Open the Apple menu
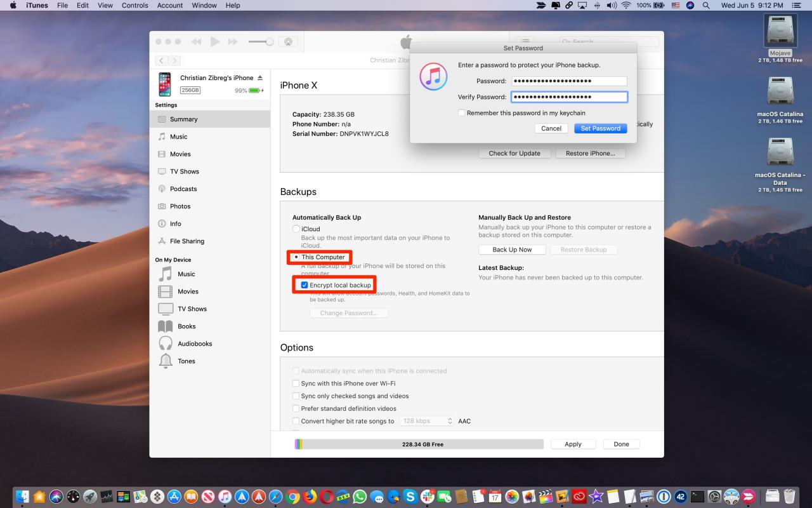Screen dimensions: 812x508 [13, 5]
